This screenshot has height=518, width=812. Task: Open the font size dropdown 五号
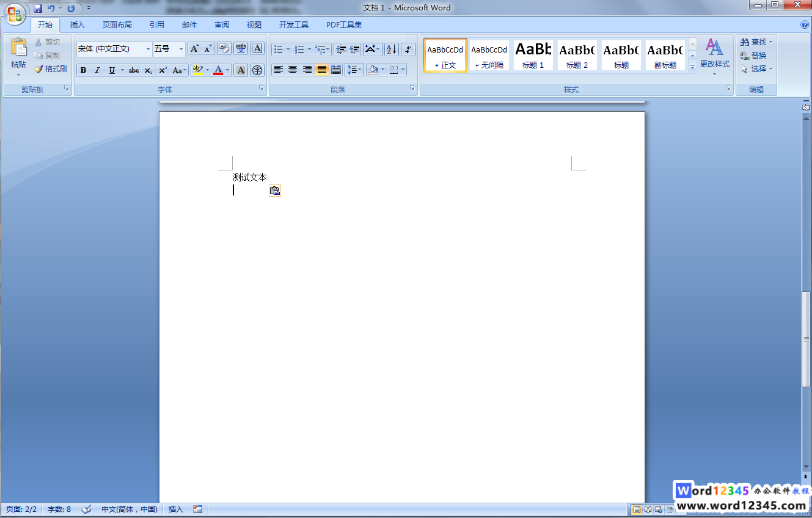point(181,49)
